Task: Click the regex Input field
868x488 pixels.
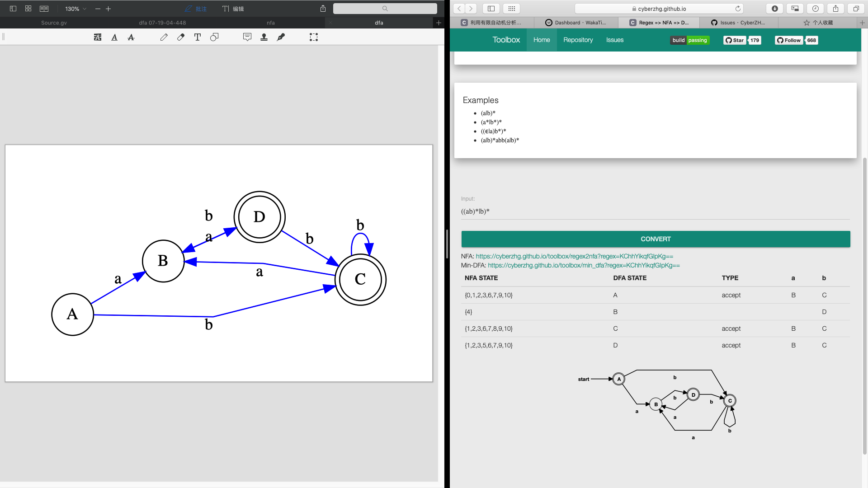Action: click(x=655, y=211)
